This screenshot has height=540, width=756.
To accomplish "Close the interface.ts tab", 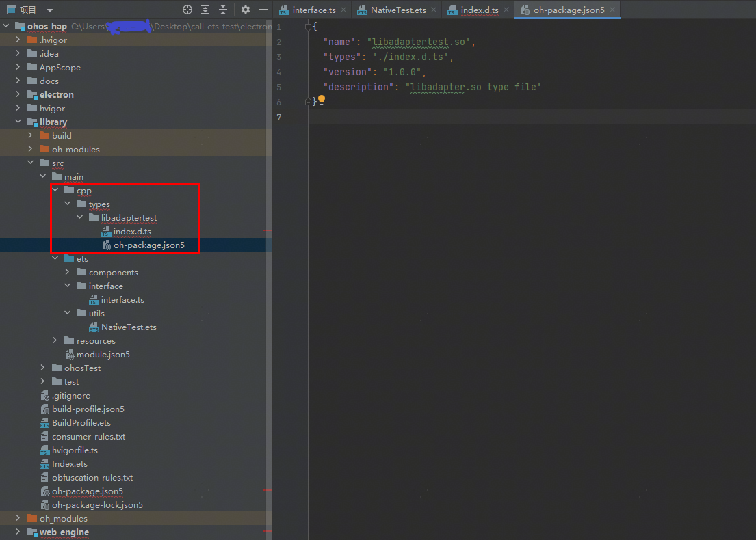I will 343,10.
